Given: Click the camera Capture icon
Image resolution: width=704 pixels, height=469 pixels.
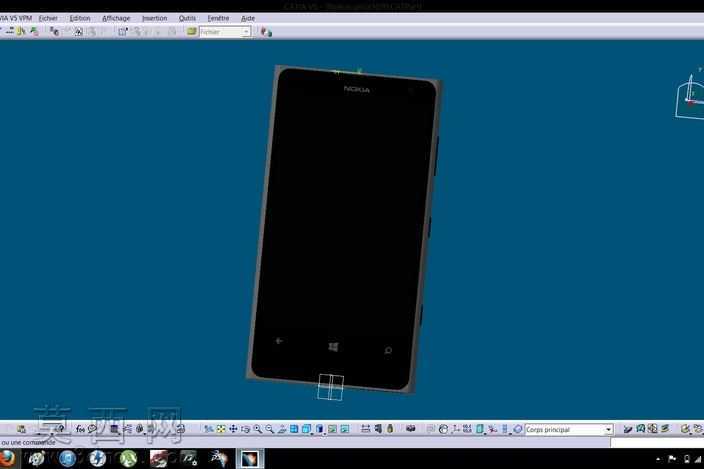Looking at the screenshot, I should click(x=410, y=429).
